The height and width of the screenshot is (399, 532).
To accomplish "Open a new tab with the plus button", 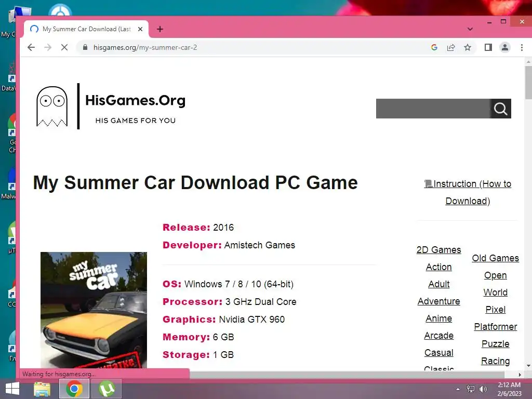I will click(x=160, y=29).
